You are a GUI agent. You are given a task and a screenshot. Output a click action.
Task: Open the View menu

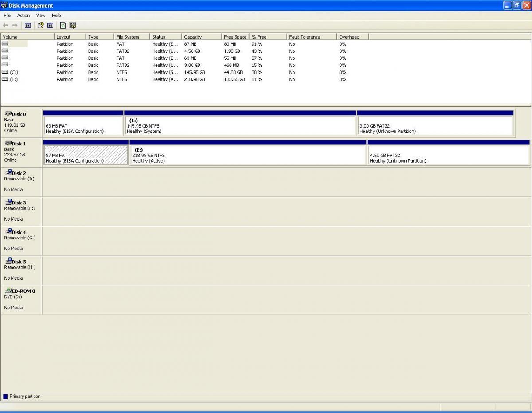point(41,16)
